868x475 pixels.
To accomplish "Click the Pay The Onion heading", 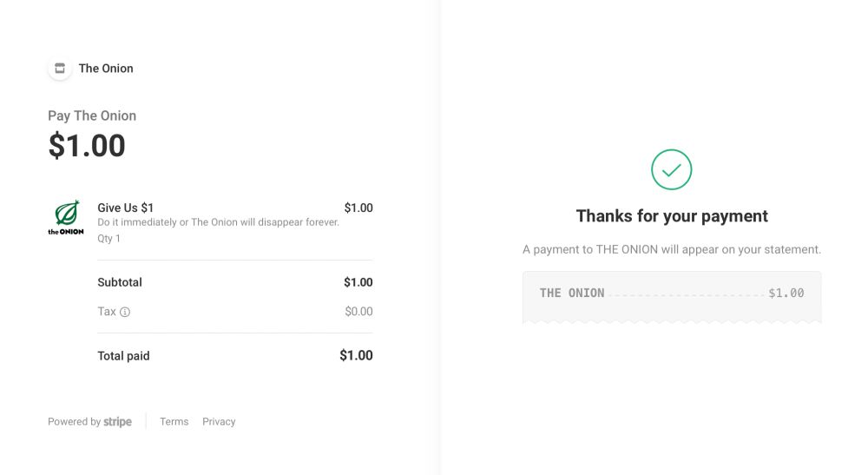I will [x=92, y=115].
